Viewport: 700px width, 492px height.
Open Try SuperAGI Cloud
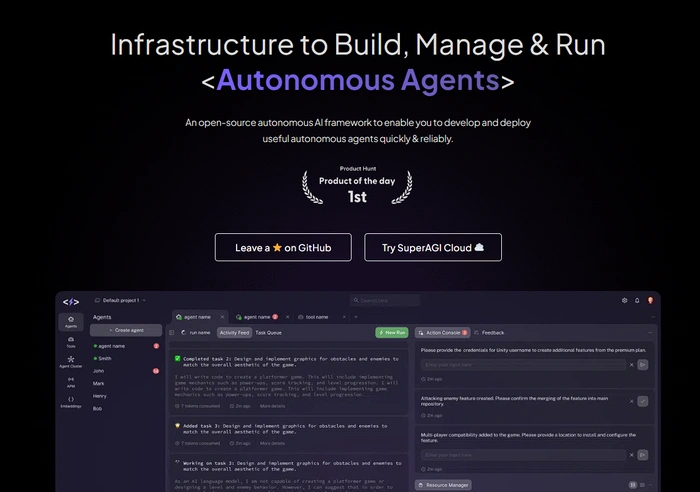coord(433,247)
